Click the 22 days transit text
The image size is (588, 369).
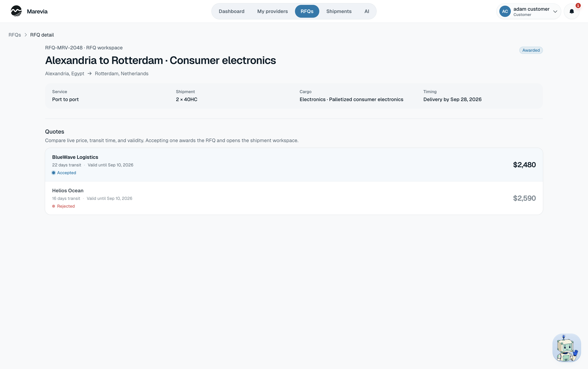pos(67,165)
